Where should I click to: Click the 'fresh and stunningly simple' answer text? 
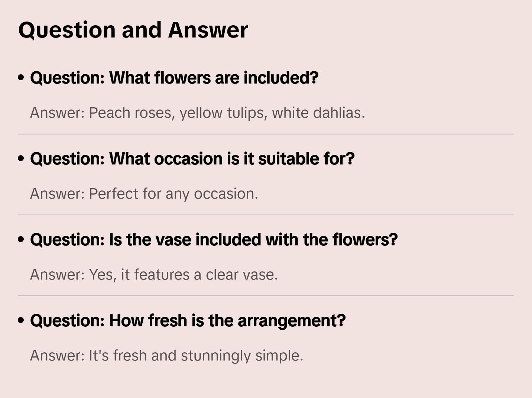(208, 356)
